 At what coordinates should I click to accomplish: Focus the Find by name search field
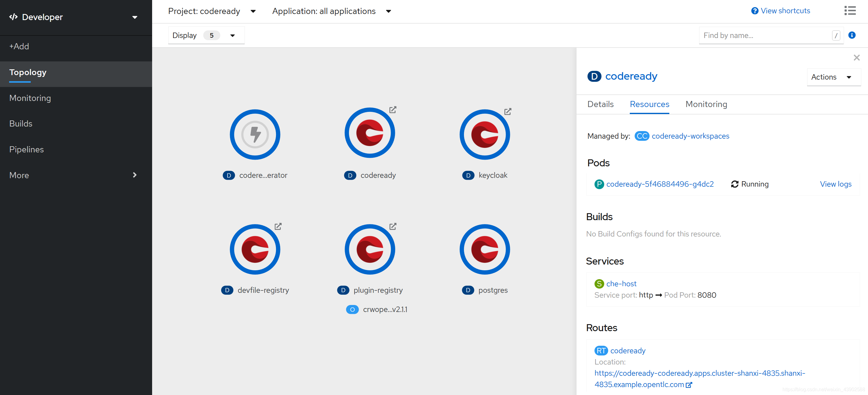click(x=771, y=35)
